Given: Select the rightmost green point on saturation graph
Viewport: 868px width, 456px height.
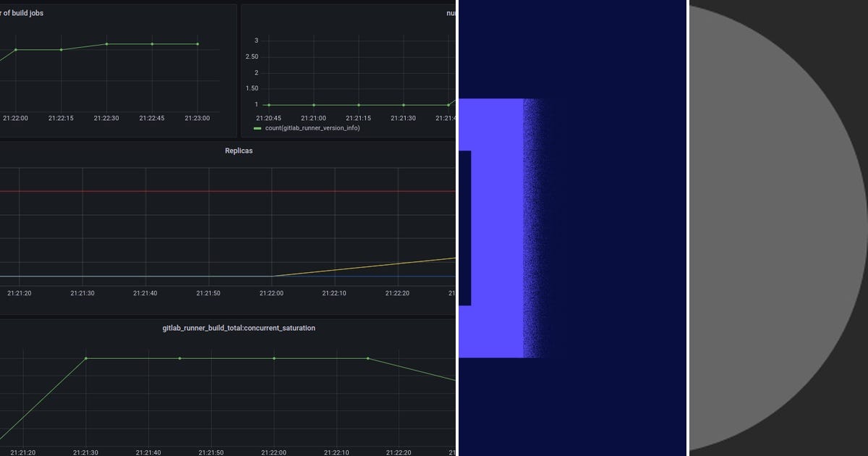Looking at the screenshot, I should [x=367, y=358].
